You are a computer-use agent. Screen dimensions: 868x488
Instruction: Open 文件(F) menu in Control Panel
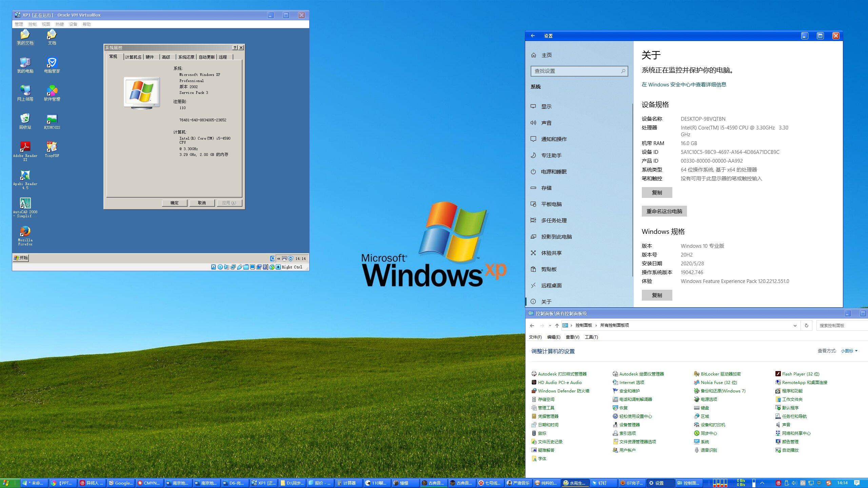pyautogui.click(x=535, y=337)
